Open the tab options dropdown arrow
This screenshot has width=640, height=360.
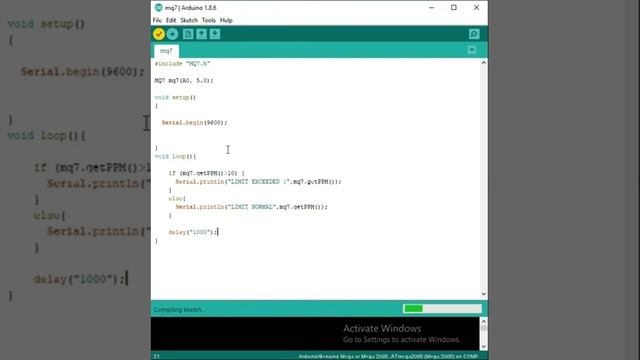(471, 50)
